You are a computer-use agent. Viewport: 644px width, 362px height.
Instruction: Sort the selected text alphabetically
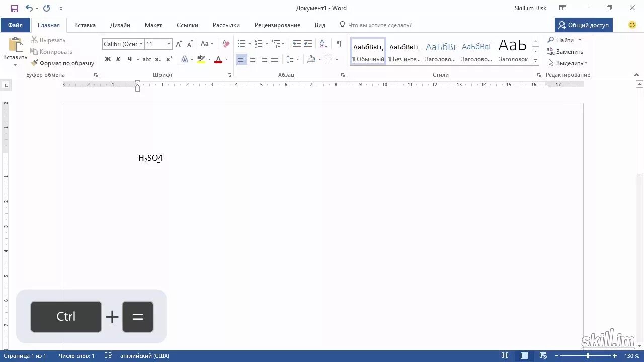[324, 44]
